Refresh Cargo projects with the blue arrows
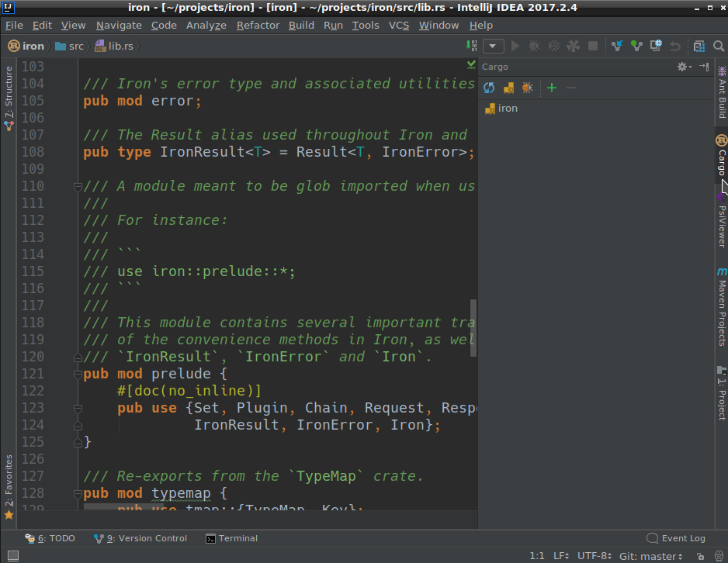 pos(489,88)
